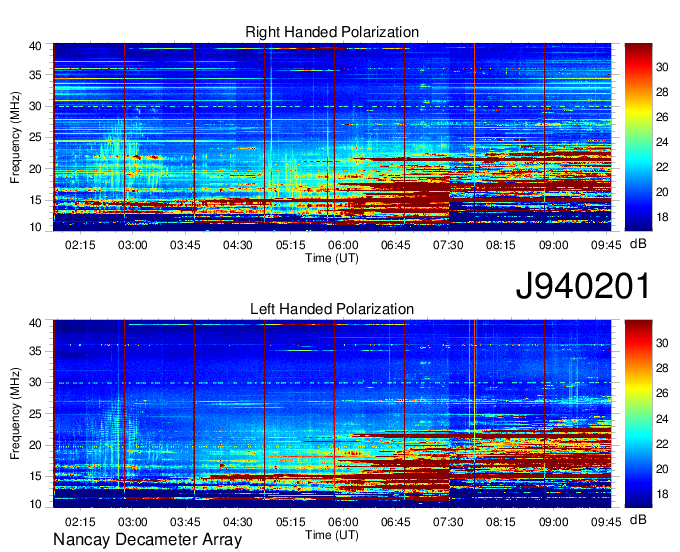Click the 03:45 time tick on Left Handed plot

[x=185, y=522]
